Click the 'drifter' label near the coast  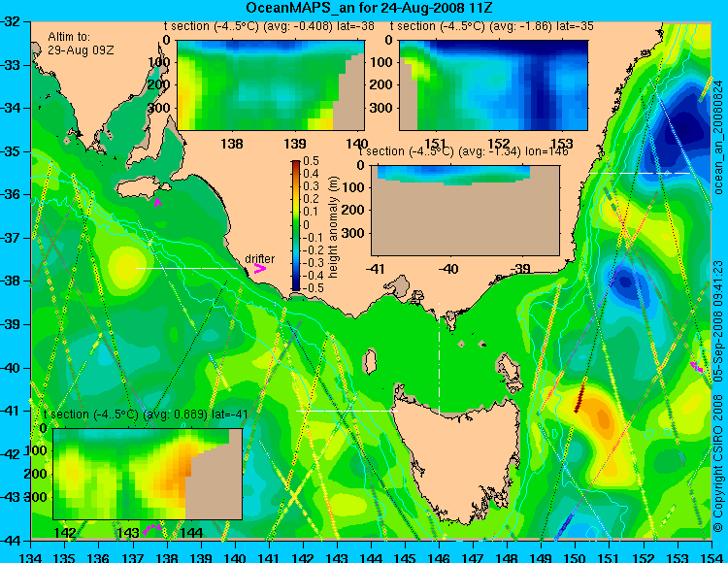[x=259, y=259]
